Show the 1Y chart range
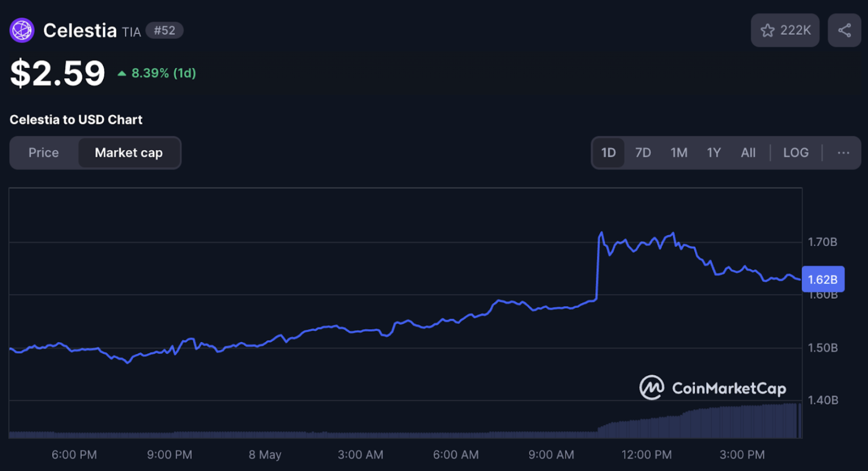The image size is (868, 471). tap(714, 153)
